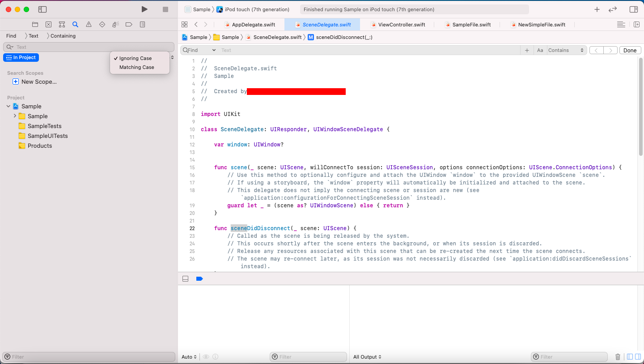Image resolution: width=644 pixels, height=364 pixels.
Task: Open the Breakpoint navigator icon
Action: pyautogui.click(x=129, y=25)
